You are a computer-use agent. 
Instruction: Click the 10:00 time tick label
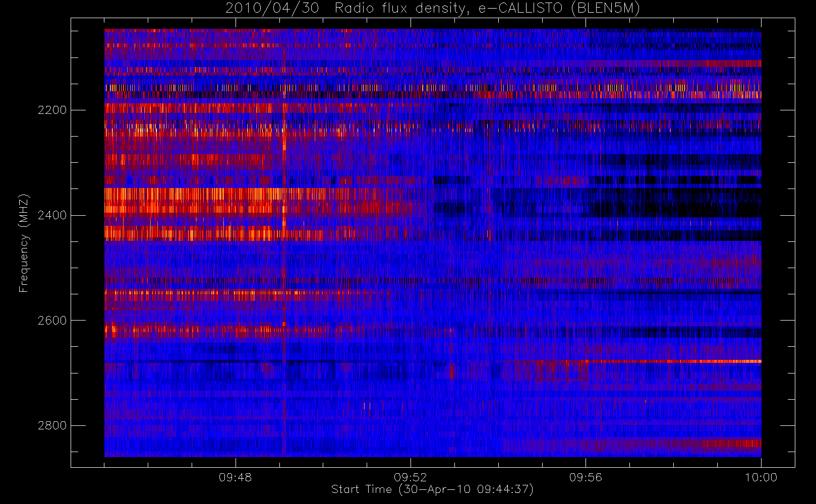pyautogui.click(x=761, y=477)
